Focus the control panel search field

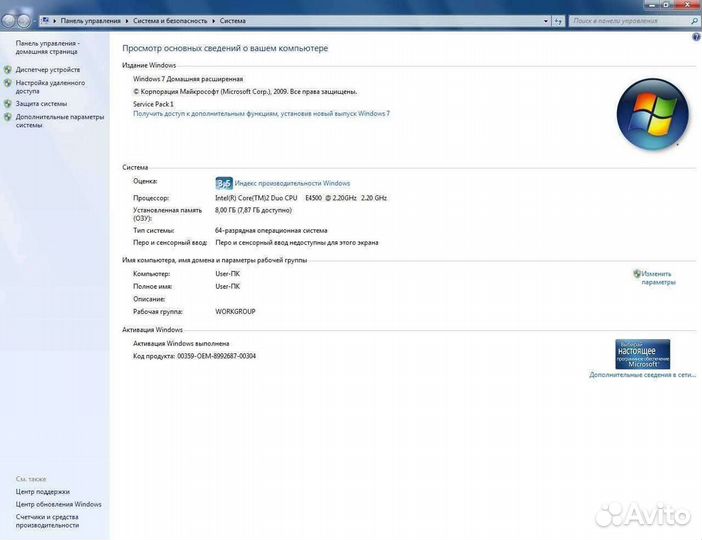pyautogui.click(x=629, y=21)
